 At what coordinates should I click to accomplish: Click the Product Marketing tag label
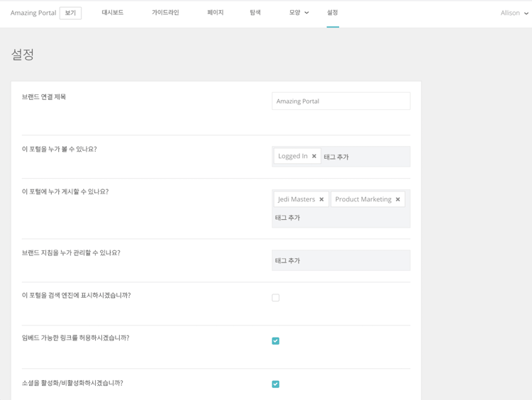pyautogui.click(x=363, y=199)
